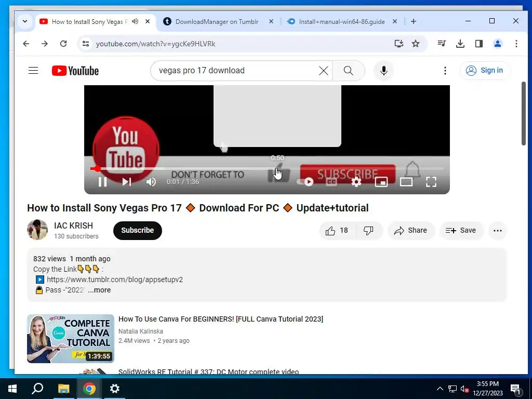Screen dimensions: 532x399
Task: Search with your voice microphone
Action: tap(384, 71)
